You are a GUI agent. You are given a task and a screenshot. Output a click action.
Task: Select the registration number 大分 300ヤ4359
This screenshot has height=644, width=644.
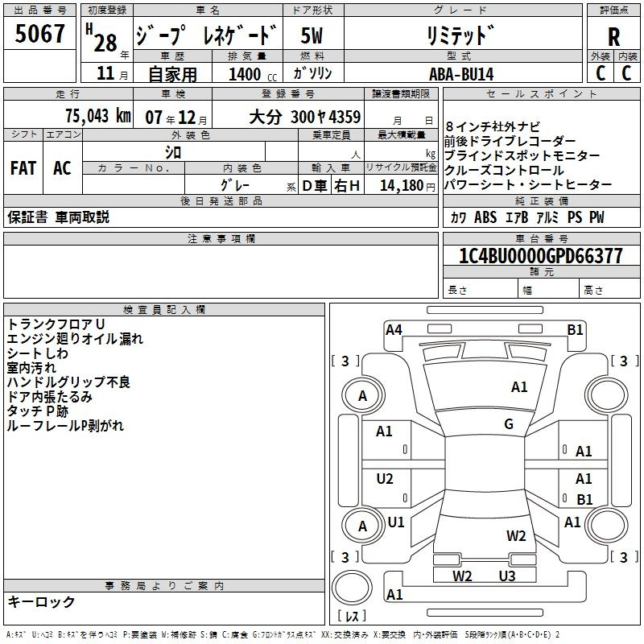coord(304,117)
